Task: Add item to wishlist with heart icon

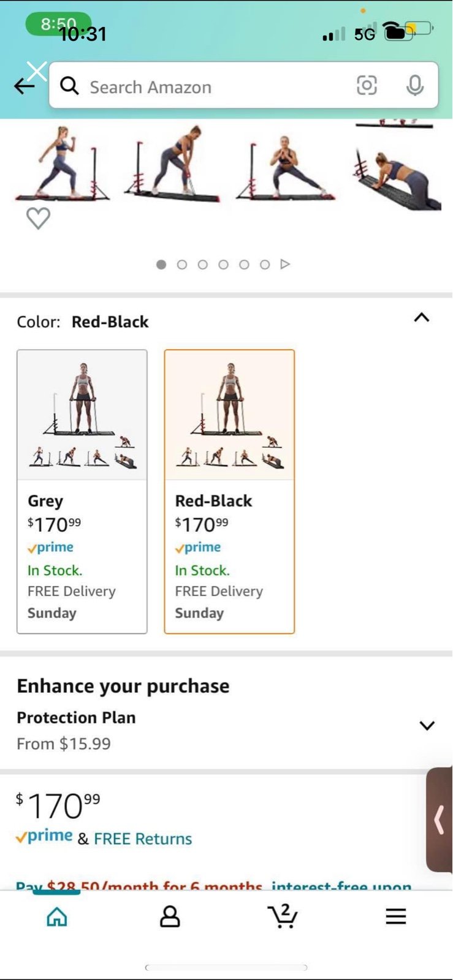Action: [x=38, y=218]
